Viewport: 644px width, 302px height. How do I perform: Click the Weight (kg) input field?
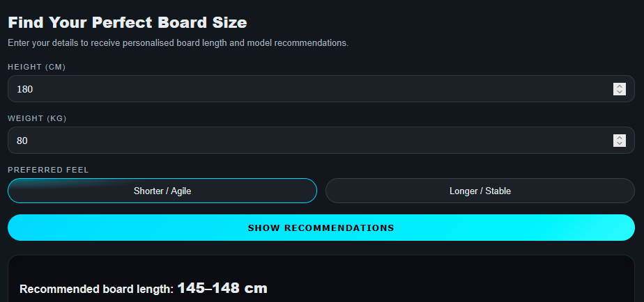point(307,141)
